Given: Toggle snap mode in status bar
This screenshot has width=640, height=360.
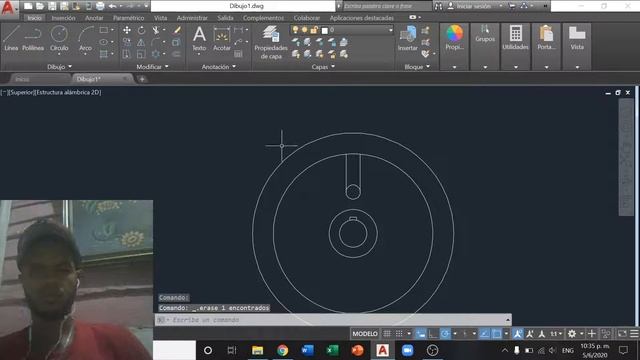Looking at the screenshot, I should coord(399,334).
